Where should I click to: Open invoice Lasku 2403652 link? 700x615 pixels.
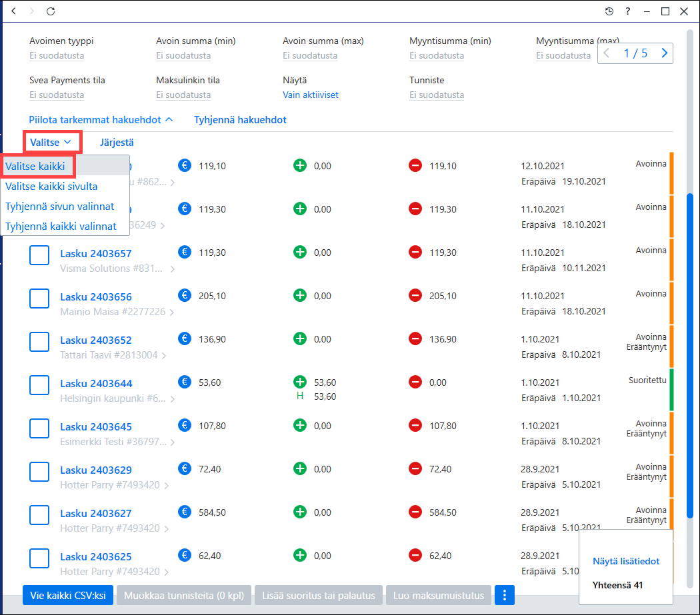(96, 340)
